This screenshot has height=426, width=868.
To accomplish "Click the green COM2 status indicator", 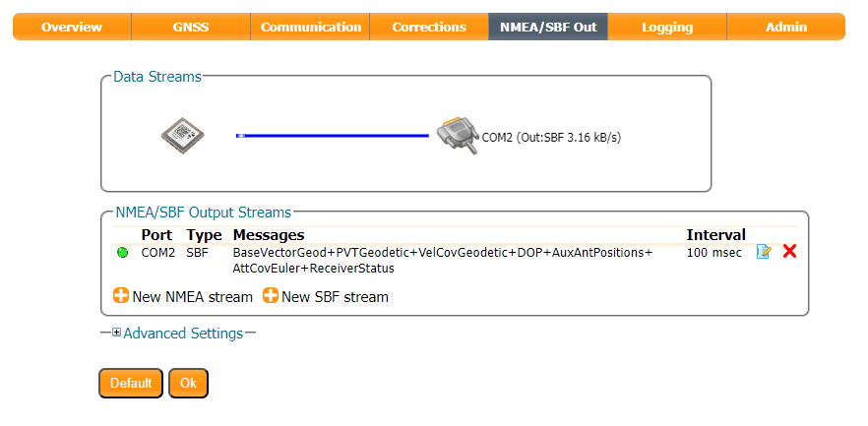I will click(x=123, y=253).
